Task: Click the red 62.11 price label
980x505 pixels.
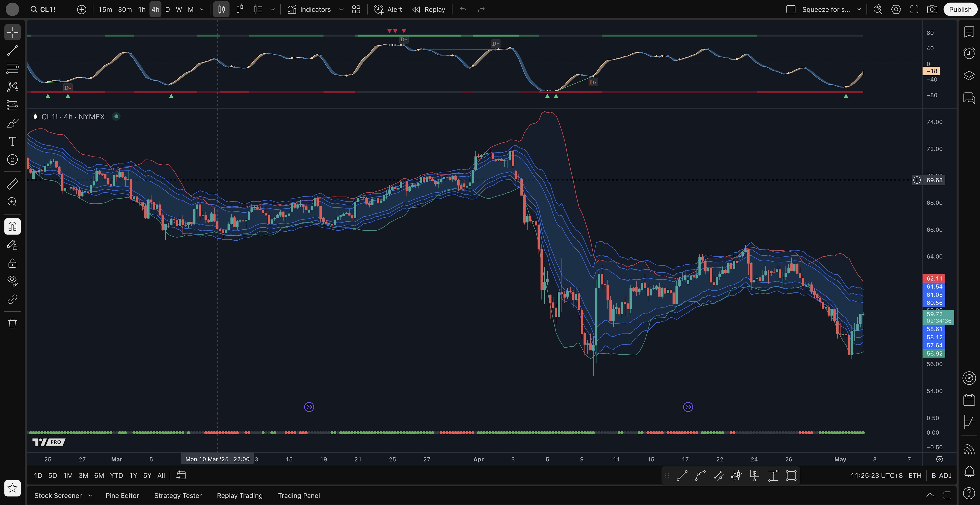Action: [934, 278]
